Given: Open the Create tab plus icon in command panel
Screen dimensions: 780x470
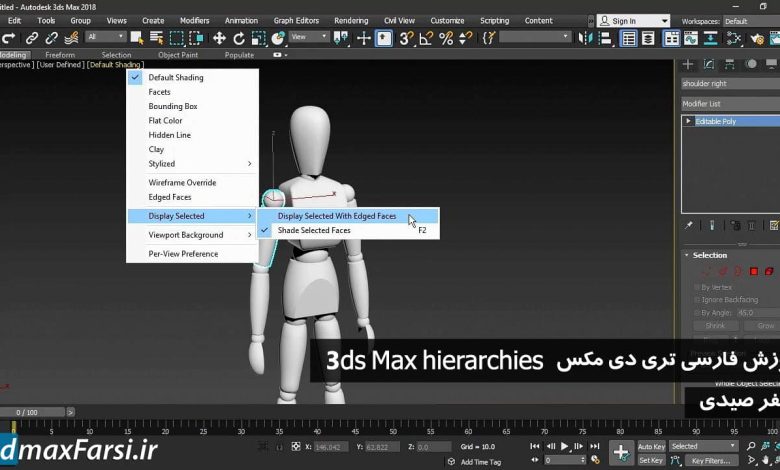Looking at the screenshot, I should click(687, 64).
